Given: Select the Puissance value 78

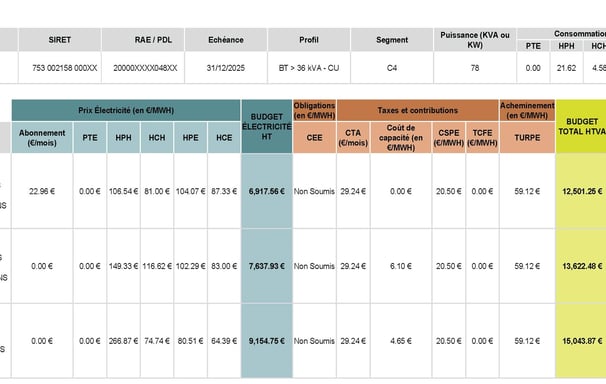Looking at the screenshot, I should pos(475,68).
